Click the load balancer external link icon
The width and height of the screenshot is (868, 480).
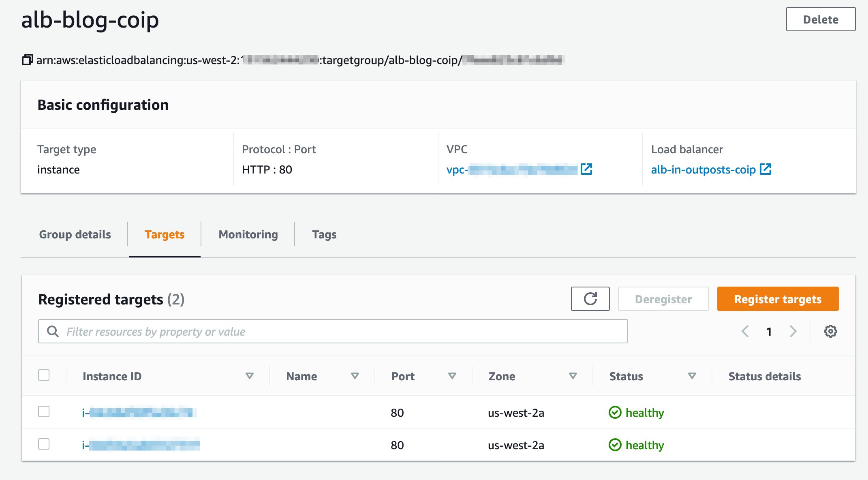[765, 169]
